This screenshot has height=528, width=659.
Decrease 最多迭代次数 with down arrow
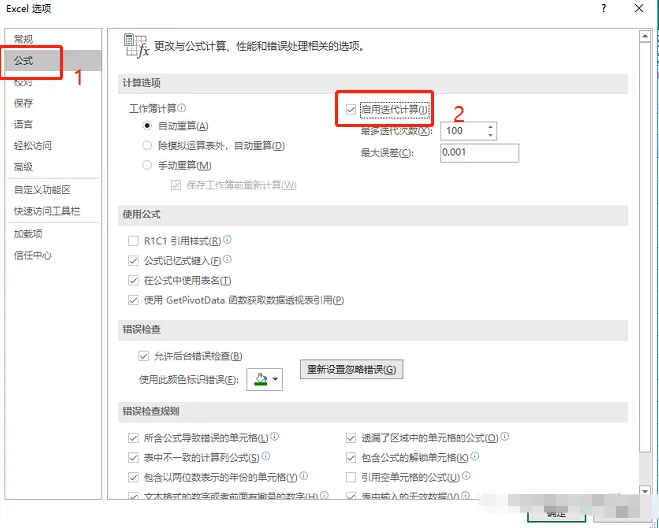[x=490, y=135]
